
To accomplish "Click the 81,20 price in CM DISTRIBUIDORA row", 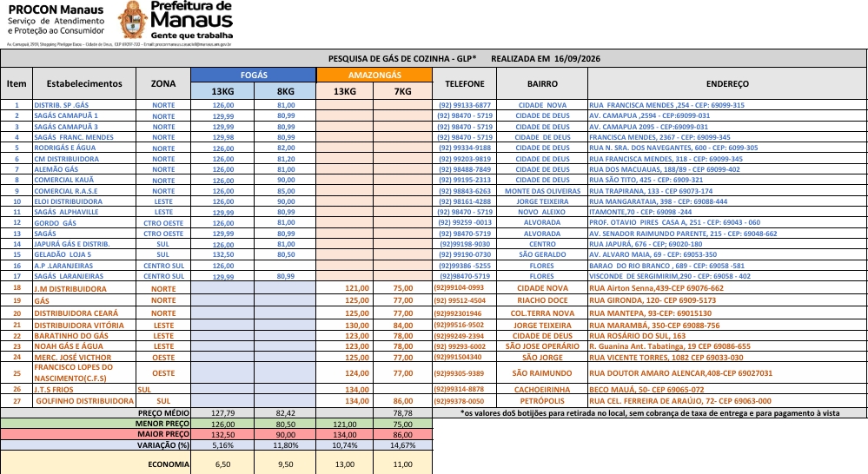I will 286,159.
